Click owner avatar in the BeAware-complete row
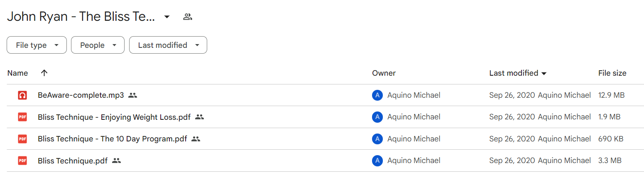 [377, 95]
